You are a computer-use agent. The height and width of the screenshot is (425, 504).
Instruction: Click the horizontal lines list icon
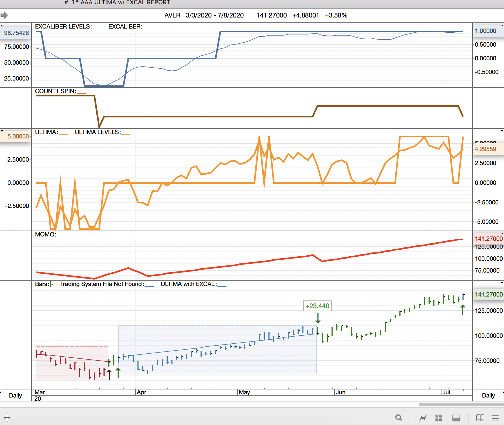(495, 418)
